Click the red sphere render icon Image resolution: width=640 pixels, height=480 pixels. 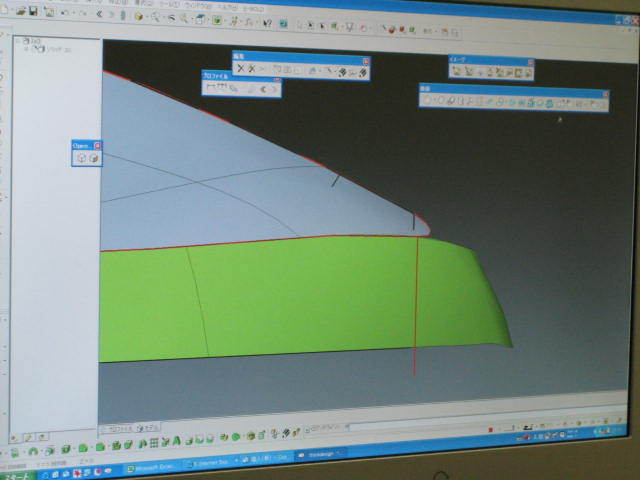391,29
